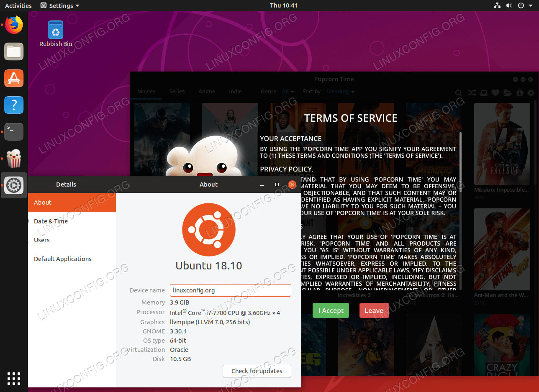Select Users in the Details sidebar

tap(72, 240)
